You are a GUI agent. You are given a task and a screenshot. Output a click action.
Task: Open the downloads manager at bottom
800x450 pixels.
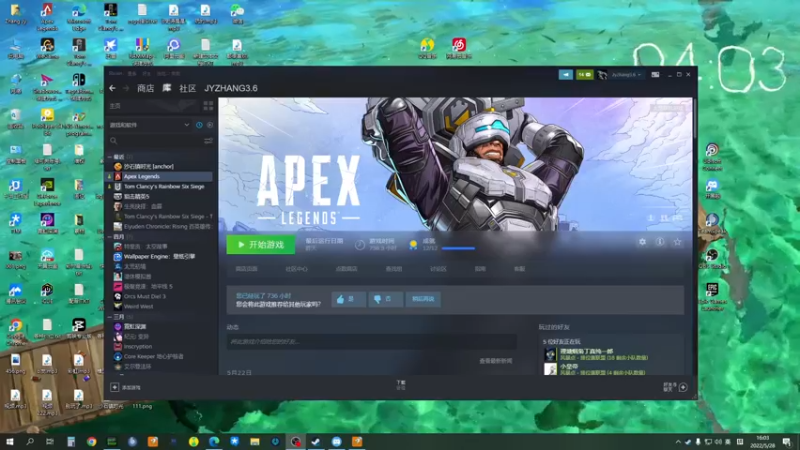click(401, 385)
